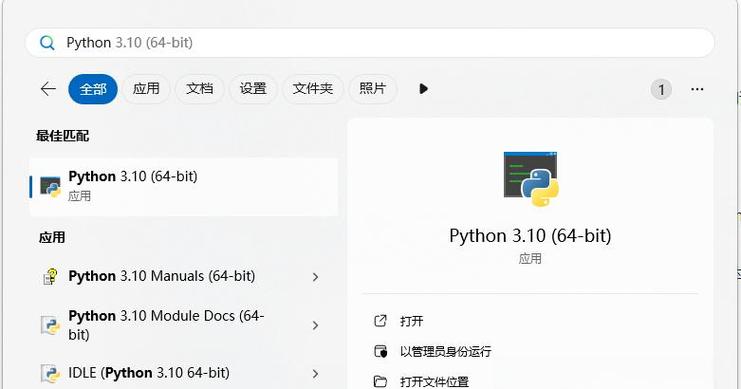741x389 pixels.
Task: Switch to the 设置 filter tab
Action: (253, 89)
